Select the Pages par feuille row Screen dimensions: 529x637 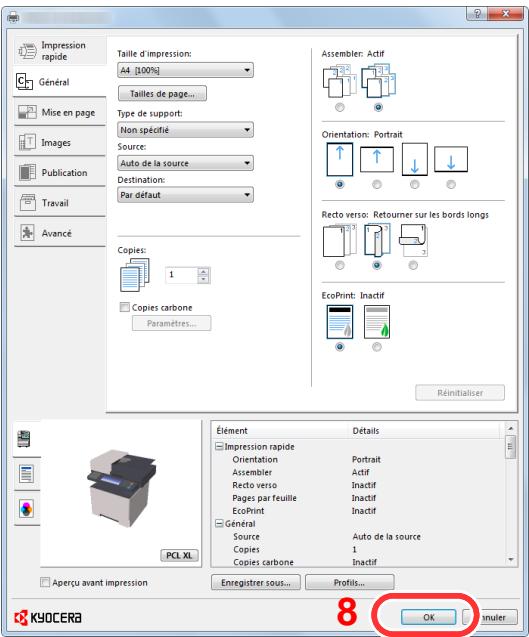[x=359, y=498]
